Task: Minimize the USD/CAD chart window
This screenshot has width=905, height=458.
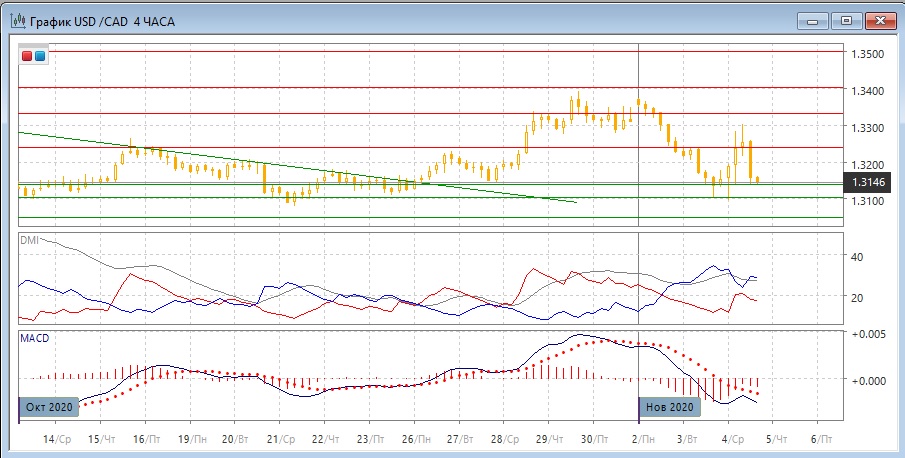Action: 813,19
